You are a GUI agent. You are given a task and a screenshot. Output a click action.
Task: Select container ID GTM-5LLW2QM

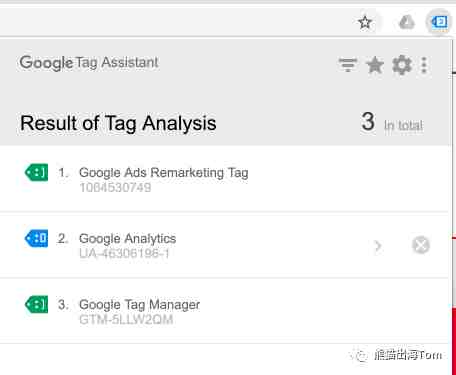[x=126, y=320]
